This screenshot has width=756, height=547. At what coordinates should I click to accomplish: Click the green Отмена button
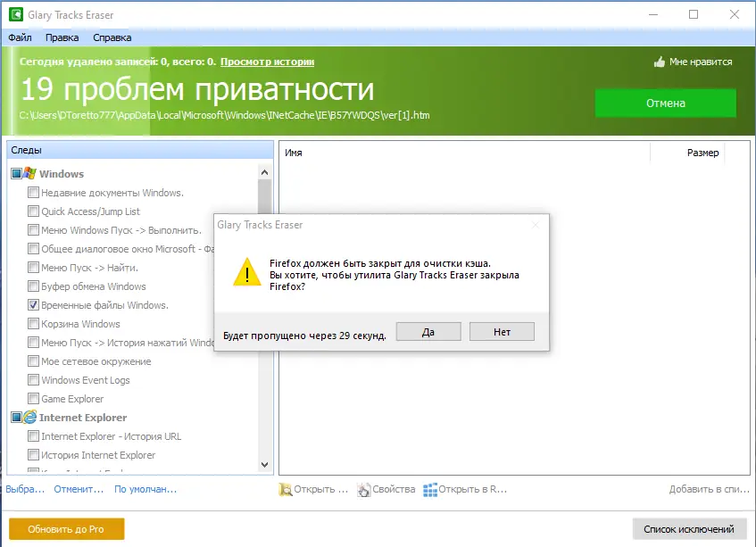[x=665, y=104]
